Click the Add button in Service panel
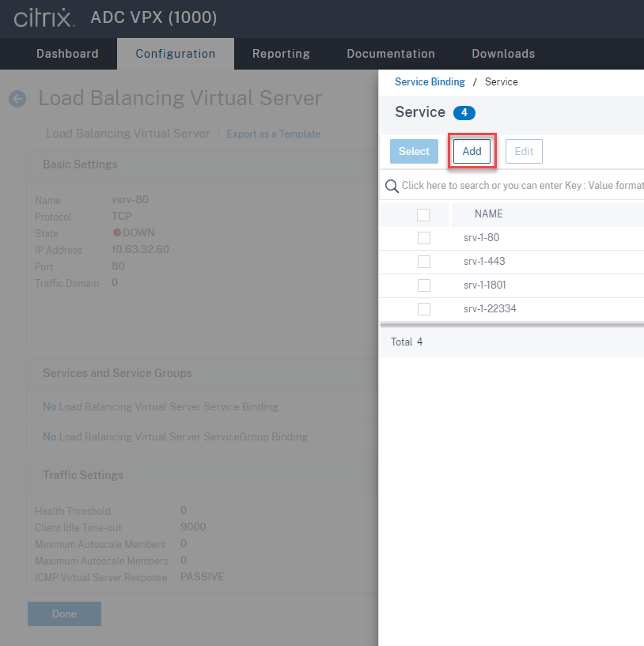 pos(472,151)
